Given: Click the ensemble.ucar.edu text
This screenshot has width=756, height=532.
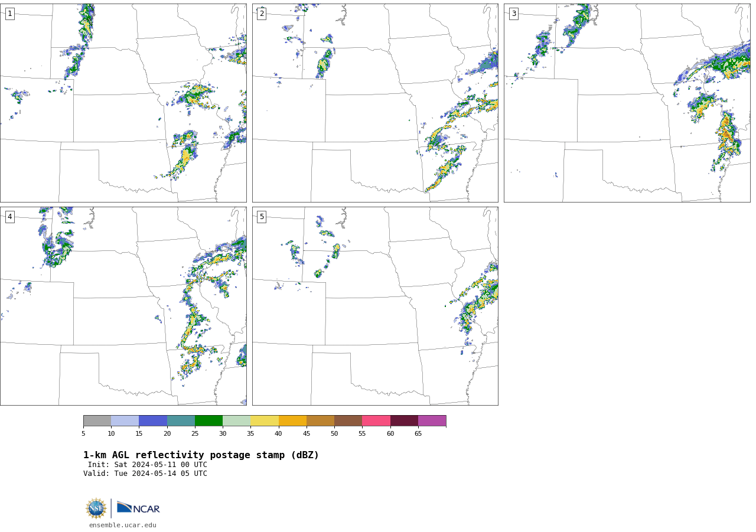Looking at the screenshot, I should pyautogui.click(x=123, y=525).
